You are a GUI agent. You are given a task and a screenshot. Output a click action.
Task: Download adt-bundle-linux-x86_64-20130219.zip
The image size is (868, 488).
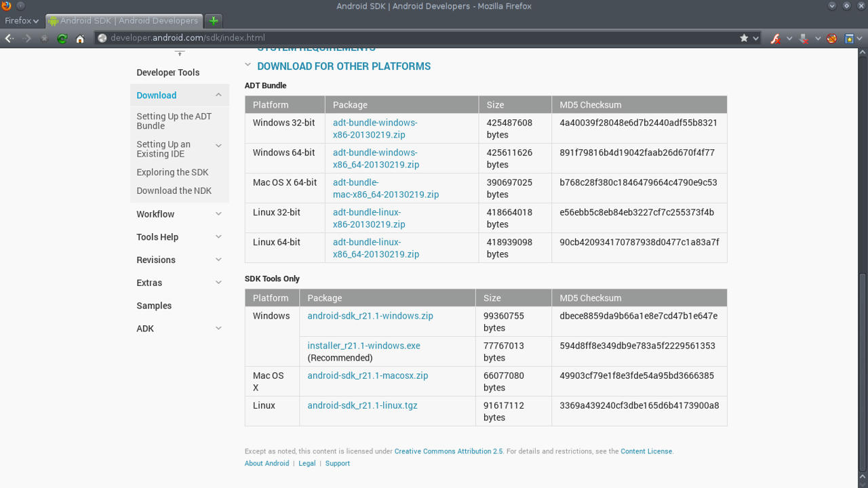click(376, 248)
